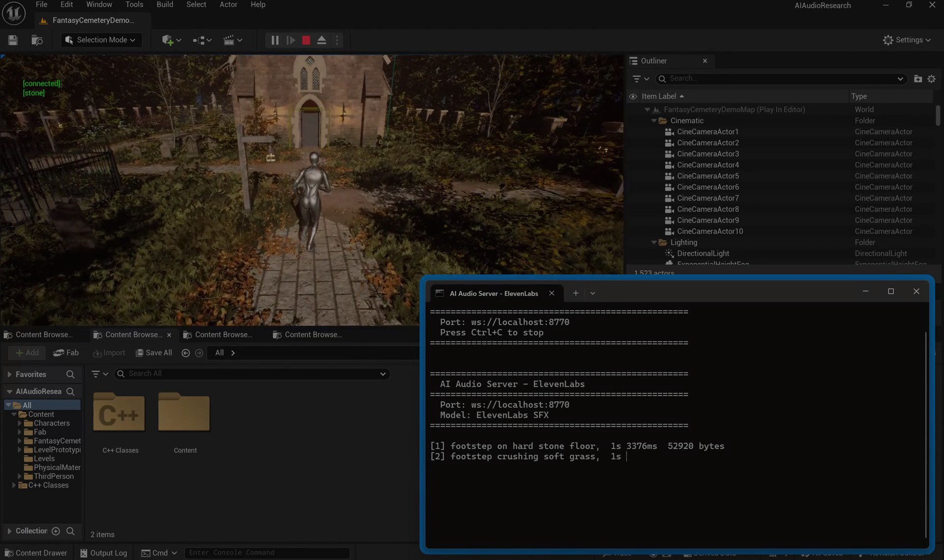Create a new folder in Outliner
This screenshot has height=560, width=944.
click(x=917, y=79)
